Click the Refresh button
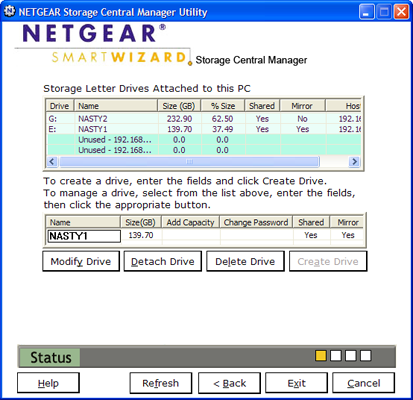 point(161,383)
